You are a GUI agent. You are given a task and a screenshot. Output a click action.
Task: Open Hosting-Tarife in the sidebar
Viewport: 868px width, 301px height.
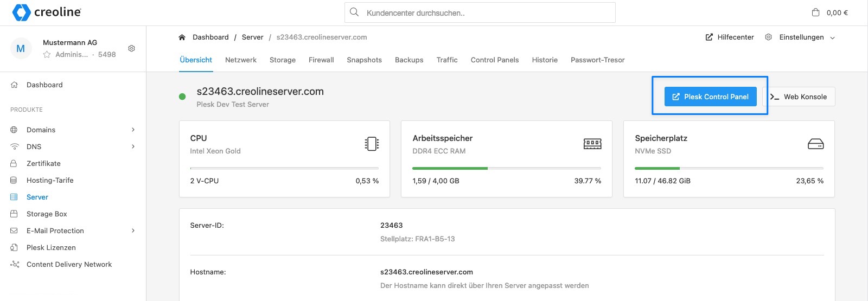tap(50, 180)
